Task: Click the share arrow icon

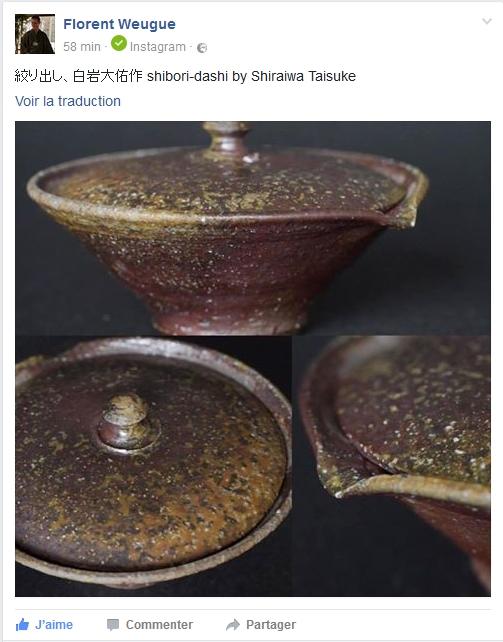Action: tap(233, 625)
